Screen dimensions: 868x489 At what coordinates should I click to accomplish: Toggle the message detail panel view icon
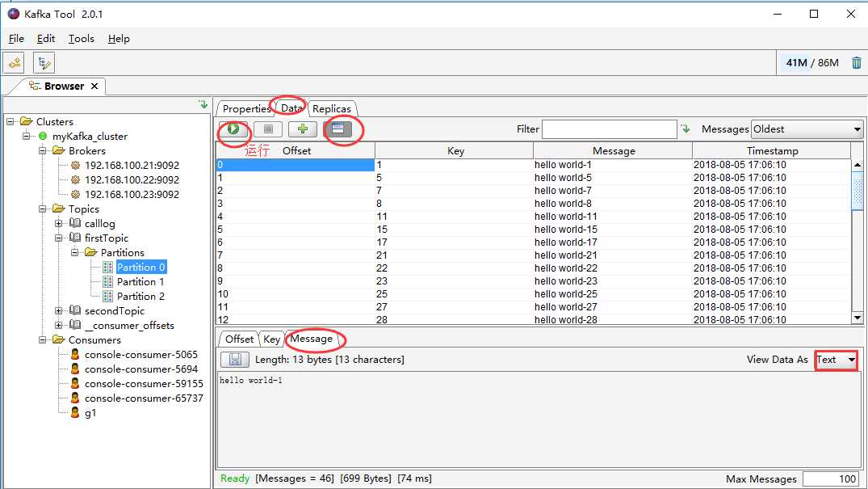(x=338, y=129)
